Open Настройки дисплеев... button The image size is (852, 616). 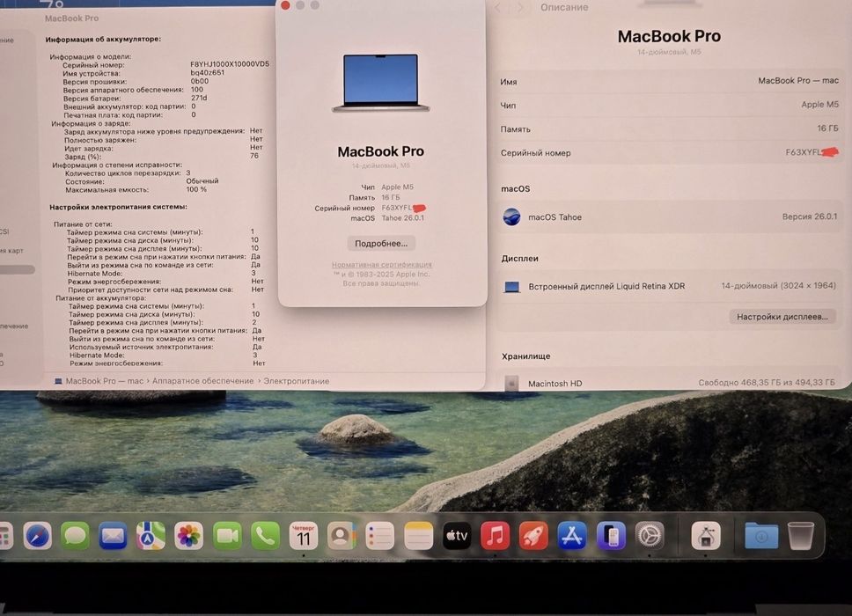point(782,317)
